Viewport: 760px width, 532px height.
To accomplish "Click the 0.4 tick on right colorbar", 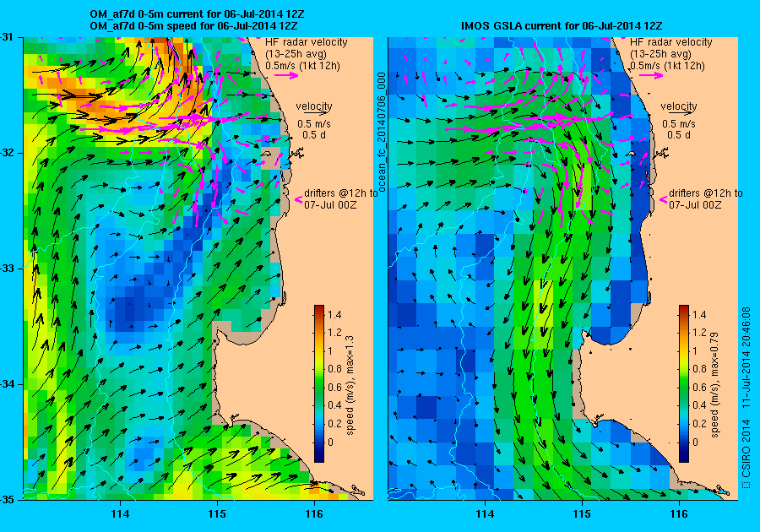I will coord(699,405).
